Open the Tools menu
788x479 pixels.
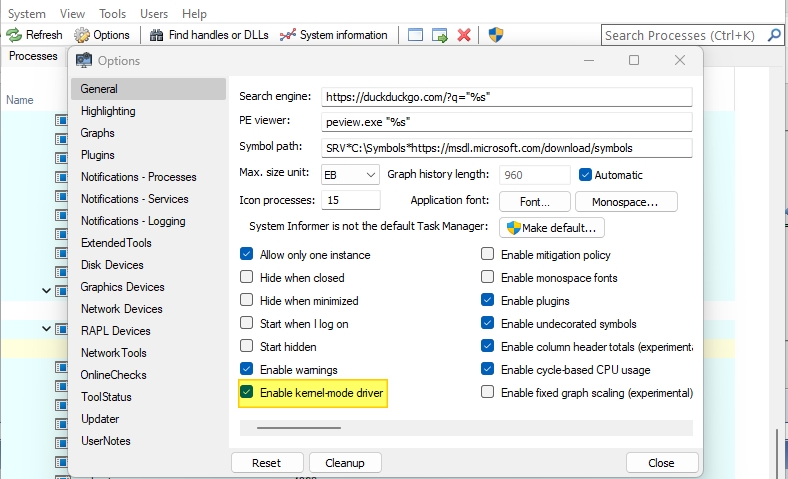(x=113, y=14)
